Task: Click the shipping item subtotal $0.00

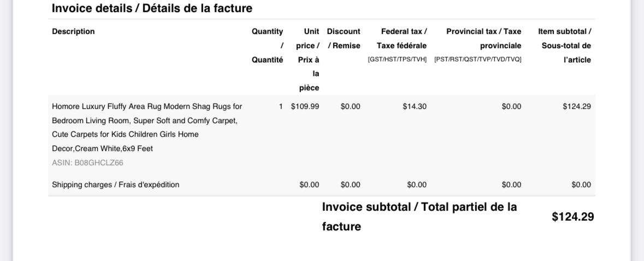Action: tap(581, 185)
